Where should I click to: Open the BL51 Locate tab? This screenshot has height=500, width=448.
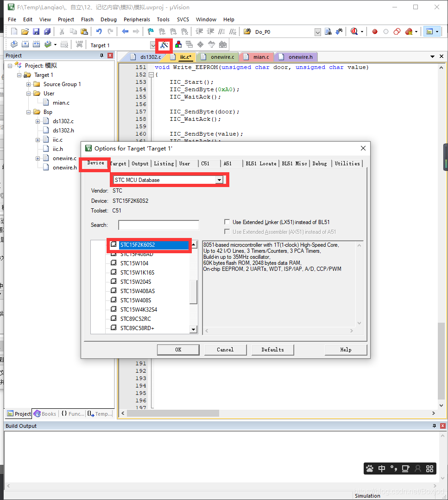261,163
